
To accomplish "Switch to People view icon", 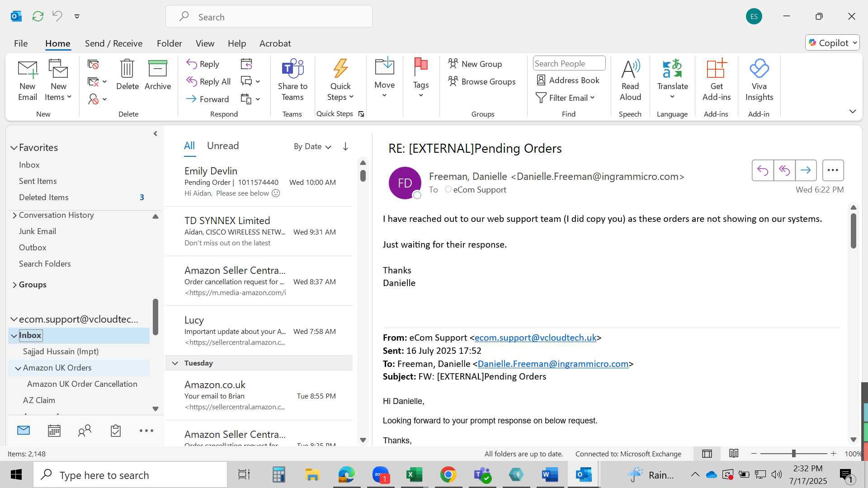I will pos(85,431).
